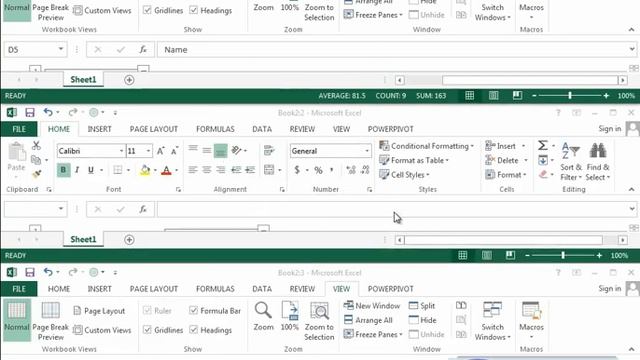Toggle Bold in Book2:2 Home ribbon
Image resolution: width=640 pixels, height=360 pixels.
pyautogui.click(x=63, y=170)
